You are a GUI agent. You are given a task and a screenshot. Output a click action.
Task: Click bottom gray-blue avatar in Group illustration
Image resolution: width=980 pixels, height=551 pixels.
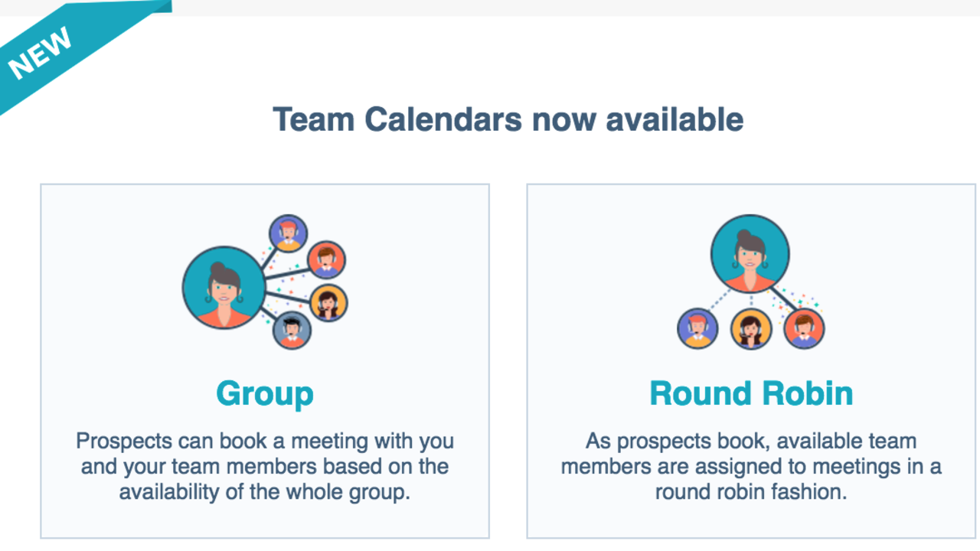point(292,330)
